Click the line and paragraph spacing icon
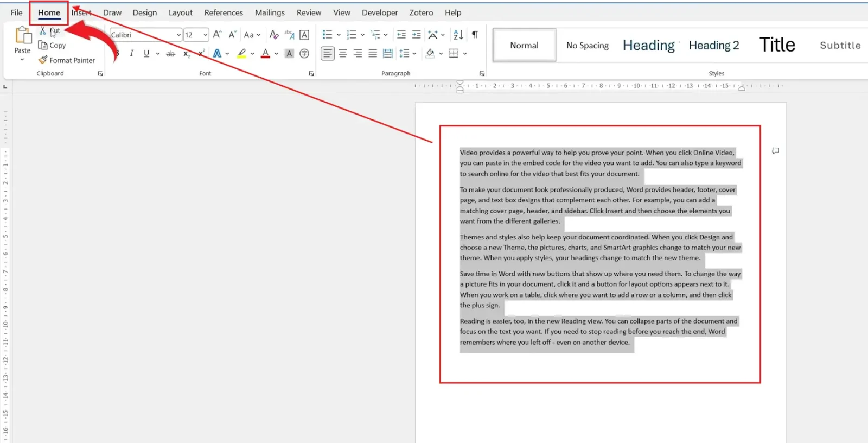 coord(404,53)
